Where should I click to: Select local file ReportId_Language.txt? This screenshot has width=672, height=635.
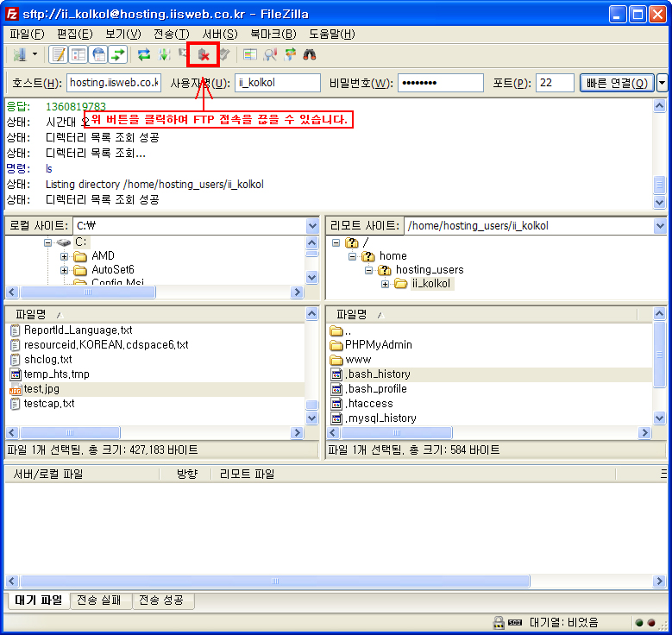(78, 330)
